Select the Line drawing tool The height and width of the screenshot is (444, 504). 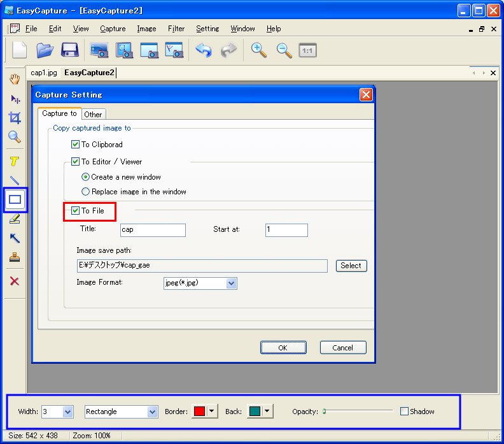tap(15, 180)
